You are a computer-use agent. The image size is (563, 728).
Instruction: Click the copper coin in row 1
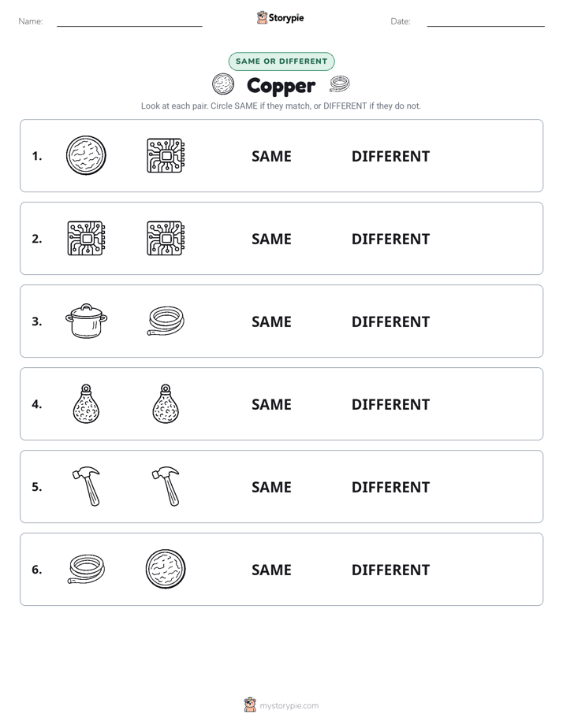pos(86,155)
